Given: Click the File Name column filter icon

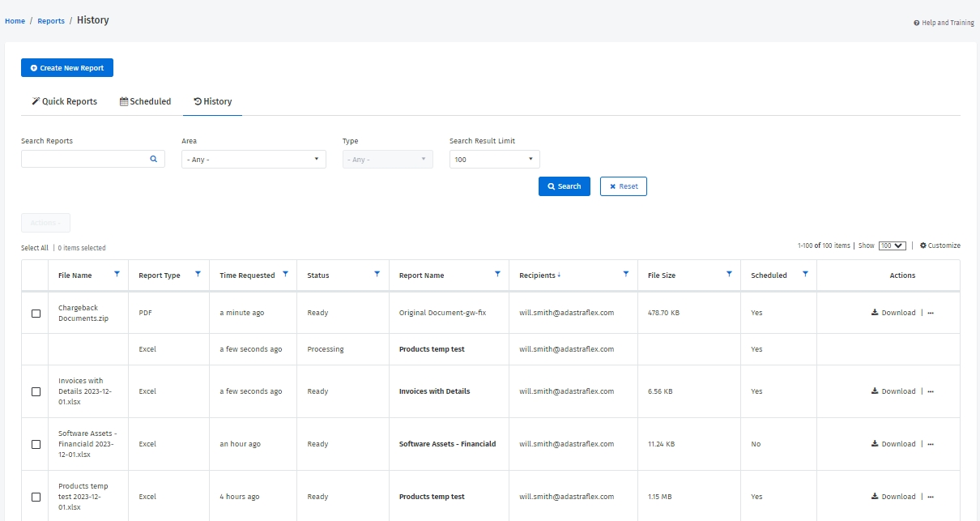Looking at the screenshot, I should point(117,275).
